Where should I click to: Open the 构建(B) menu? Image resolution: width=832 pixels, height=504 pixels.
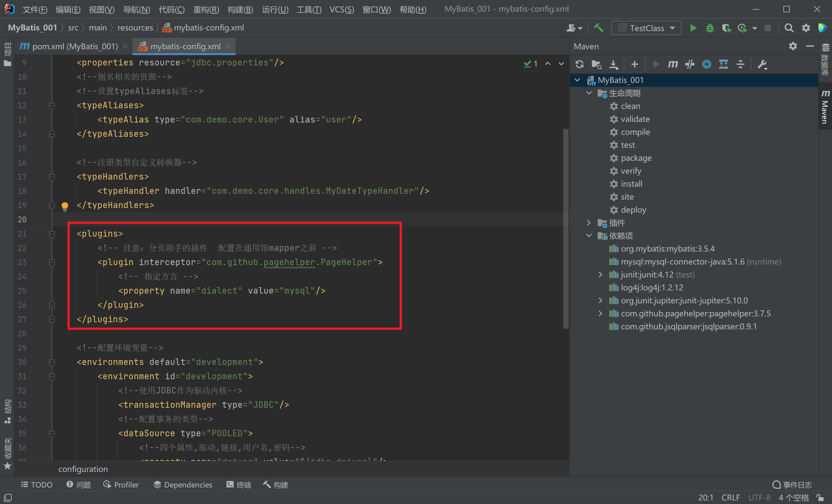(240, 9)
